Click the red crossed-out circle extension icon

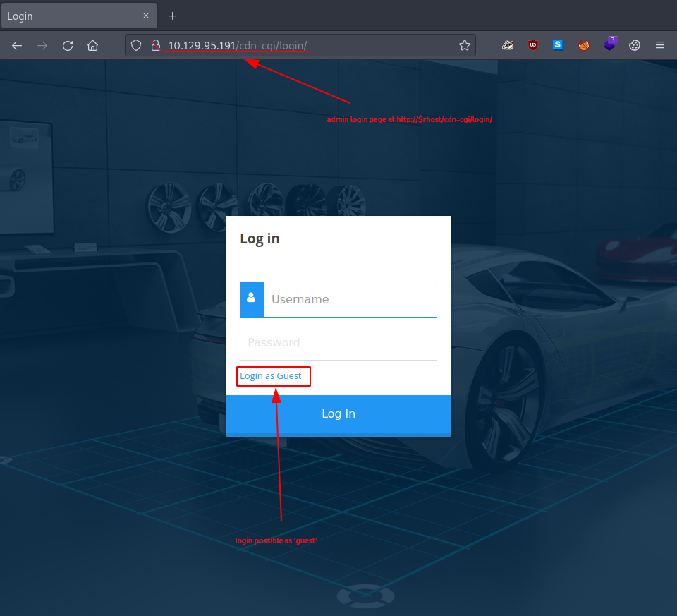tap(584, 45)
